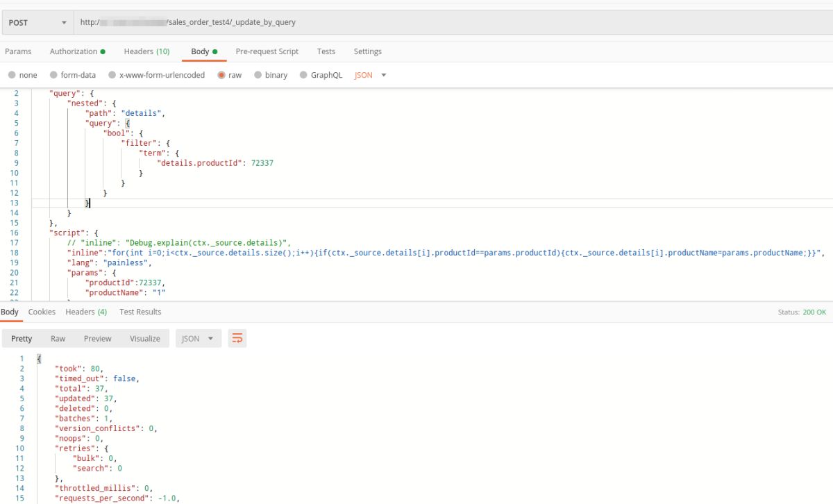Click the "requests_per_second": -1.0 line

pos(117,498)
